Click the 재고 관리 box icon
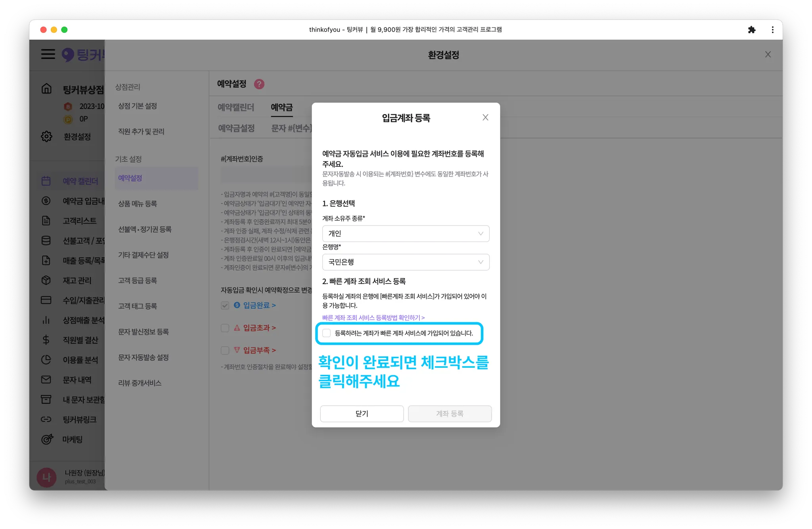The width and height of the screenshot is (812, 529). point(46,280)
